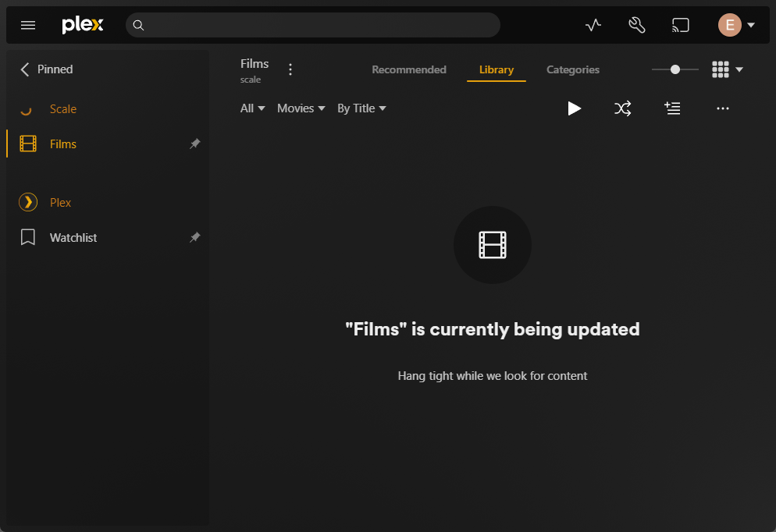Screen dimensions: 776x532
Task: Open the By Title sort dropdown
Action: coord(361,108)
